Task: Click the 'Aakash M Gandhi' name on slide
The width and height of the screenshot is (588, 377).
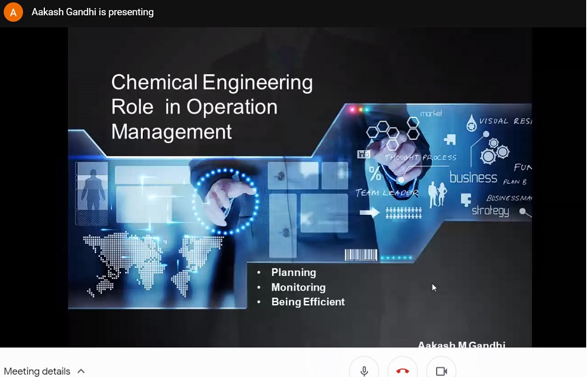Action: pos(461,344)
